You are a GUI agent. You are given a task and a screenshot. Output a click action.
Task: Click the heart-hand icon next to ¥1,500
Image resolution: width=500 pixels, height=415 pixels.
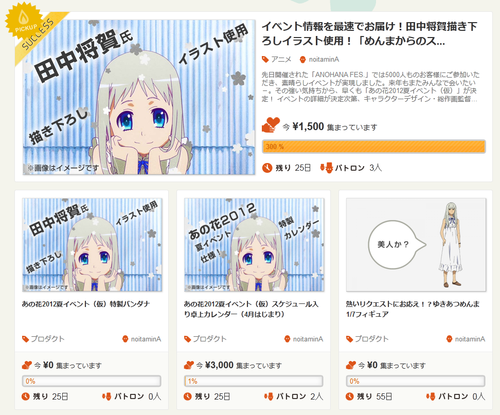(x=271, y=125)
